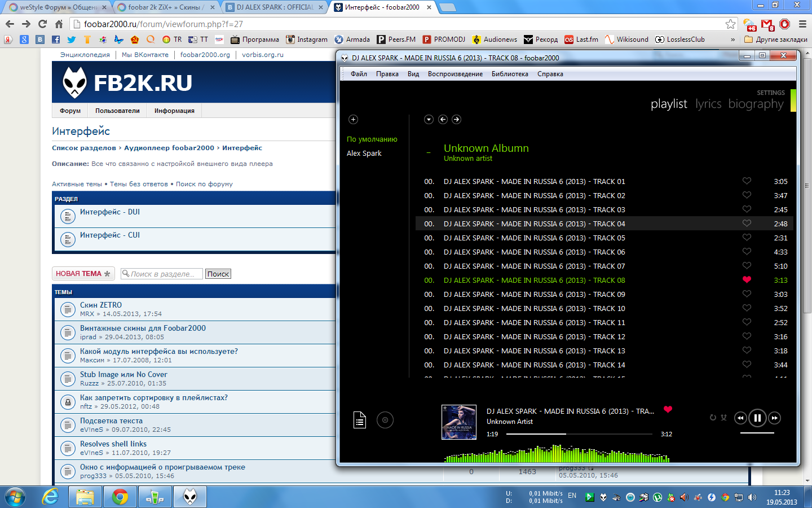This screenshot has width=812, height=508.
Task: Click the repeat playback order icon
Action: click(713, 418)
